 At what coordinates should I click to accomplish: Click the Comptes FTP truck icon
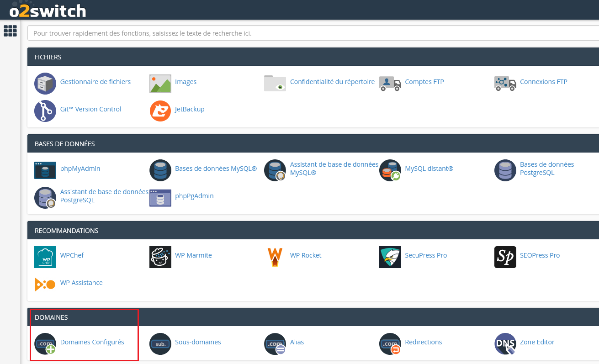[x=390, y=84]
